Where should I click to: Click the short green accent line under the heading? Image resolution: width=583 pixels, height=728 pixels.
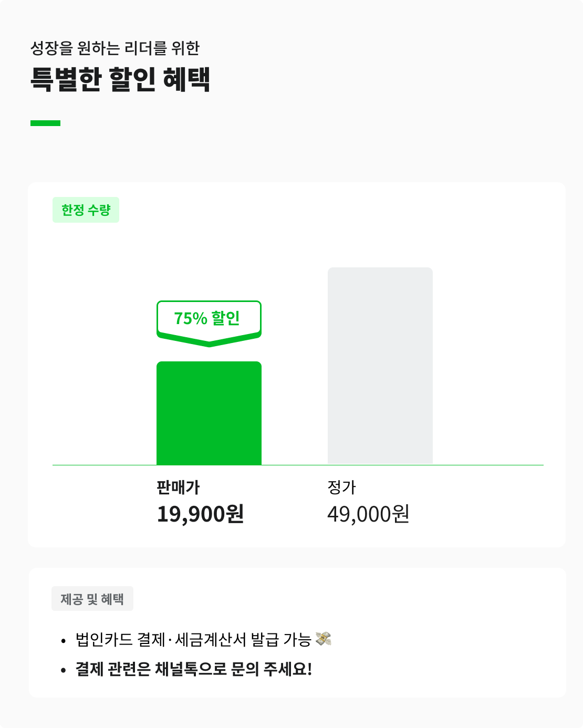(45, 123)
